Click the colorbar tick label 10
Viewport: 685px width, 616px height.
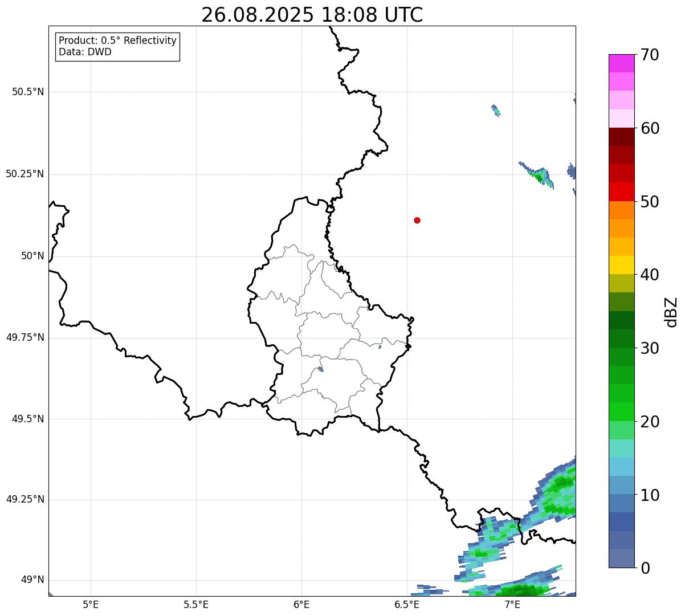(x=650, y=495)
